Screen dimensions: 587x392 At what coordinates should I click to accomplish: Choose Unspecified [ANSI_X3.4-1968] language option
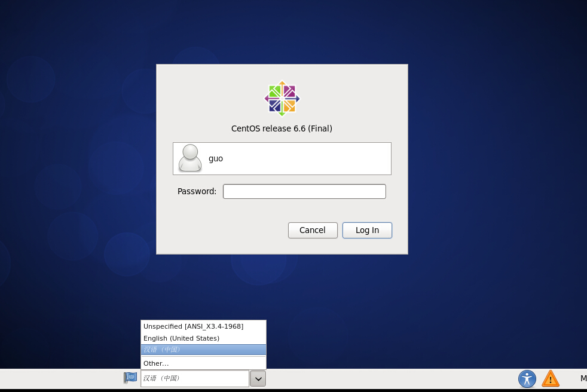coord(203,326)
